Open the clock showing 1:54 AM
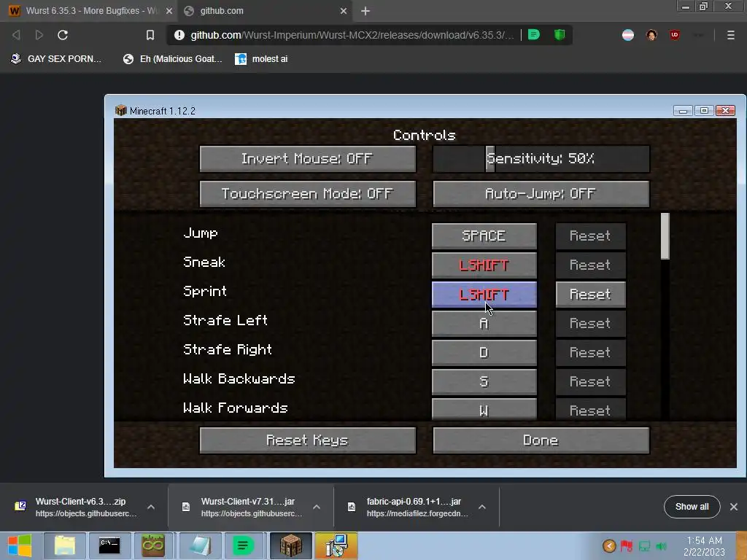 pos(704,546)
